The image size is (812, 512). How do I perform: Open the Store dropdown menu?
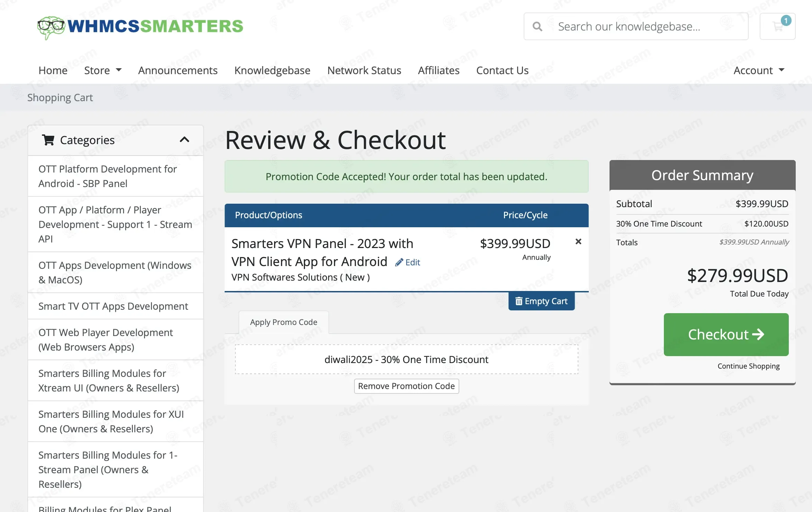(103, 70)
